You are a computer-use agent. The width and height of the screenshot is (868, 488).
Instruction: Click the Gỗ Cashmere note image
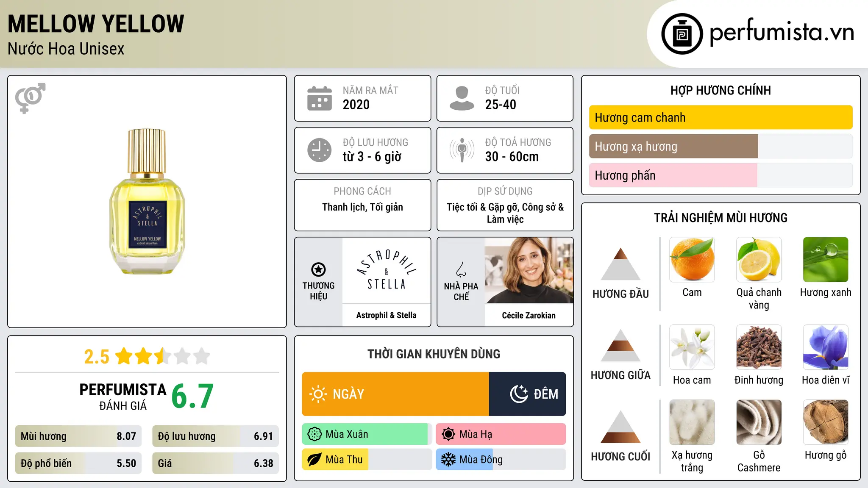[759, 422]
